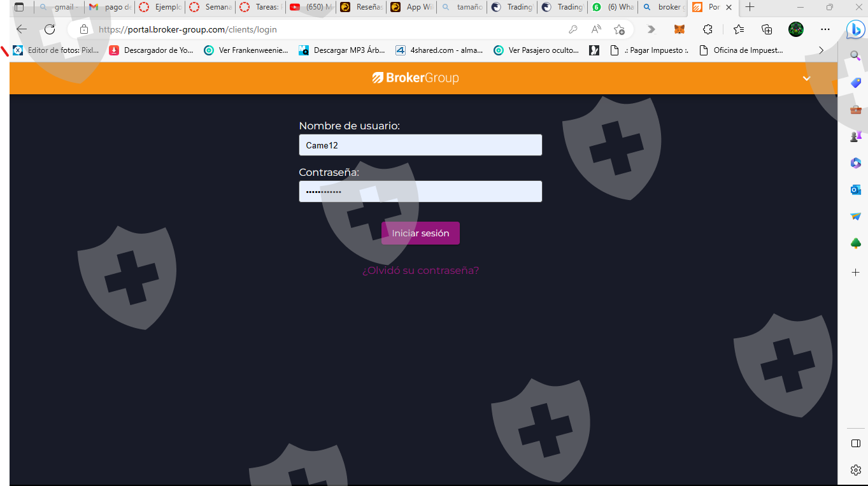The width and height of the screenshot is (868, 486).
Task: Add this page to favorites star
Action: 619,29
